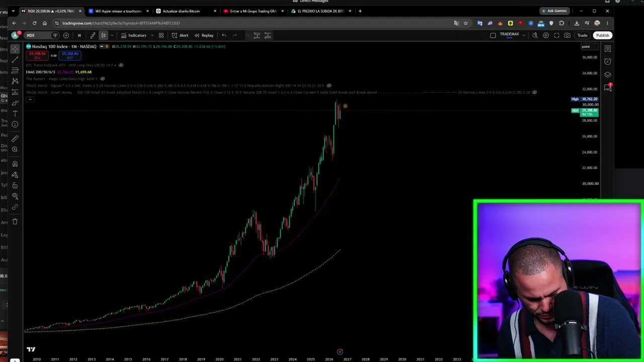The height and width of the screenshot is (362, 644).
Task: Open the alerts clock panel icon
Action: click(608, 61)
